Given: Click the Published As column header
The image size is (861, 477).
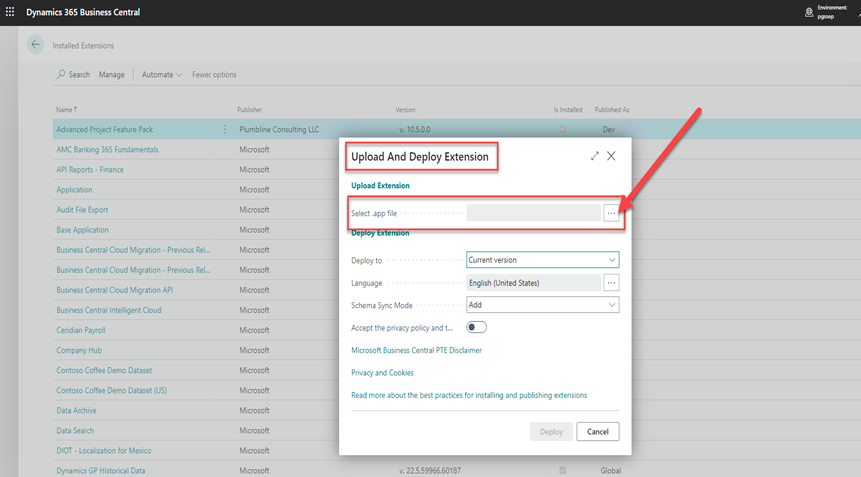Looking at the screenshot, I should tap(612, 110).
